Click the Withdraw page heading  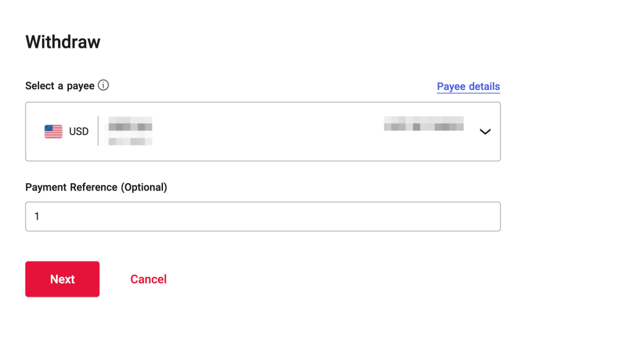(63, 42)
